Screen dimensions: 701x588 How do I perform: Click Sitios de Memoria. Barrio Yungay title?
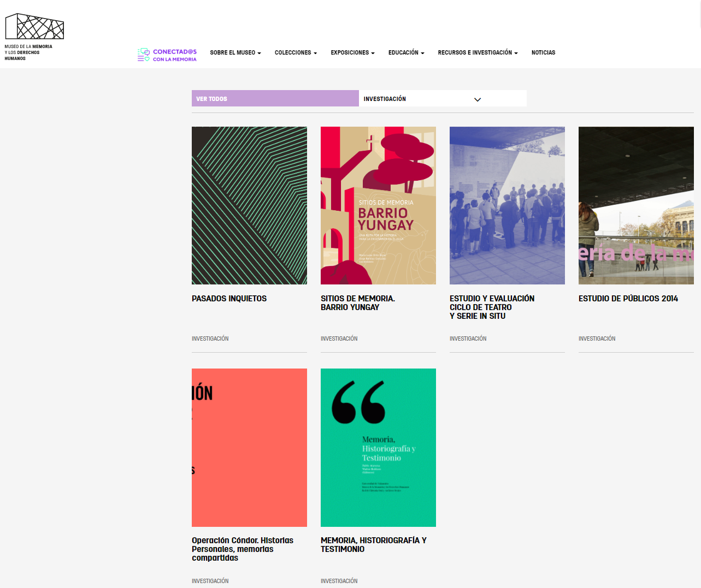(x=358, y=303)
